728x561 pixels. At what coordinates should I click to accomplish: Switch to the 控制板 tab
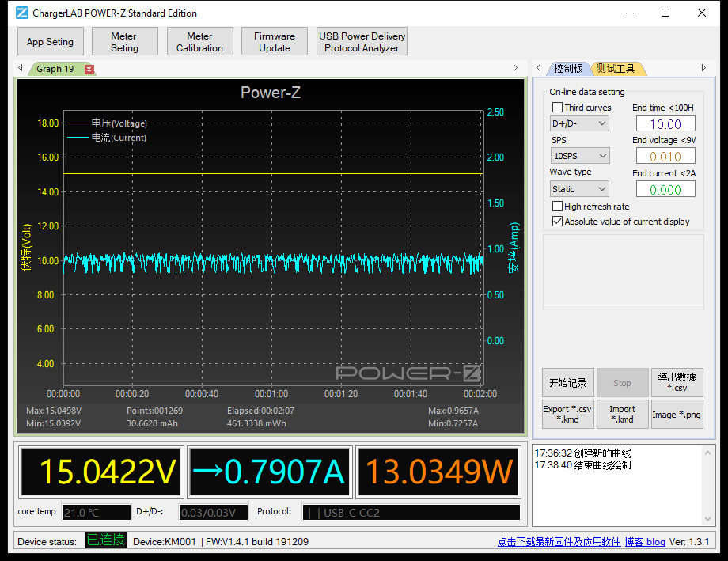click(x=568, y=69)
